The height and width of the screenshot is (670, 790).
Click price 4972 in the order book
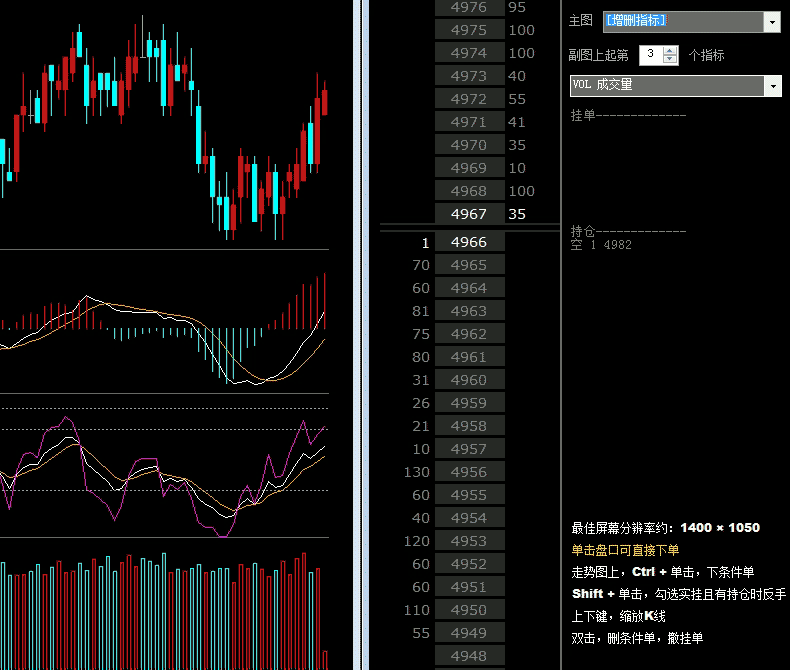[x=470, y=99]
